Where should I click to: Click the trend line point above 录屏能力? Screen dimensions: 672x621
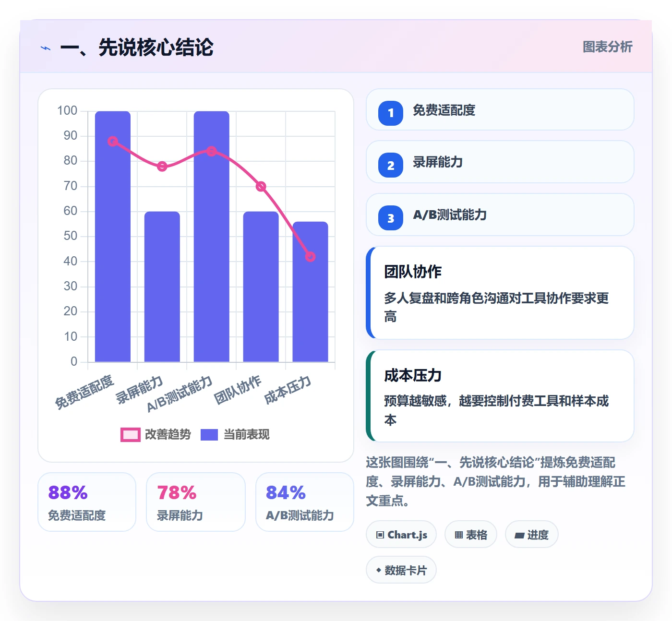[162, 167]
